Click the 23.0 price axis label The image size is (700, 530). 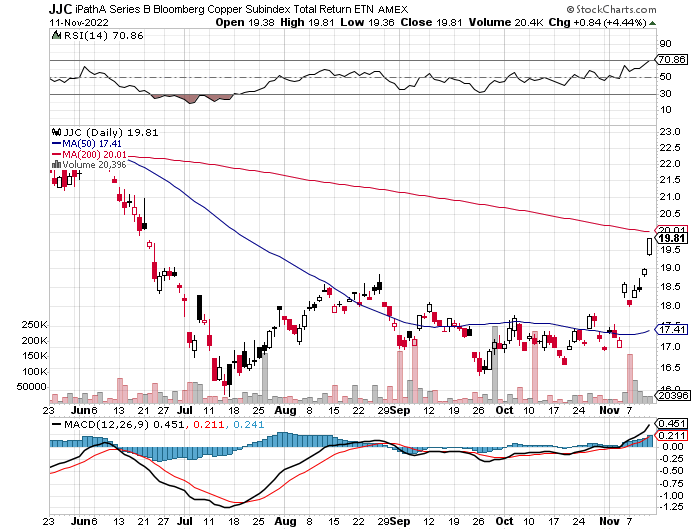(670, 132)
